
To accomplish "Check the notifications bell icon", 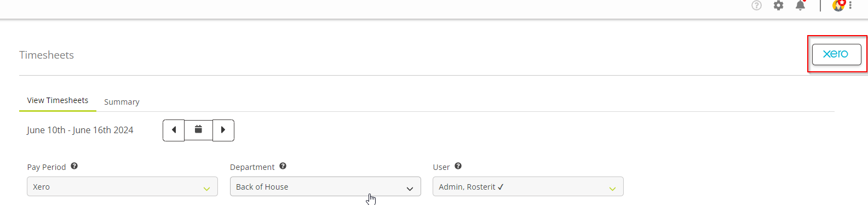I will (x=800, y=5).
